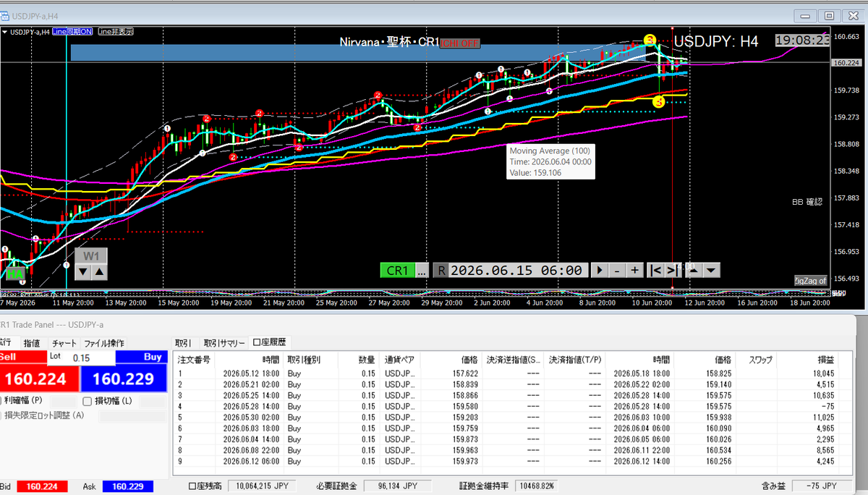Switch to the 取引 tab

(x=183, y=342)
